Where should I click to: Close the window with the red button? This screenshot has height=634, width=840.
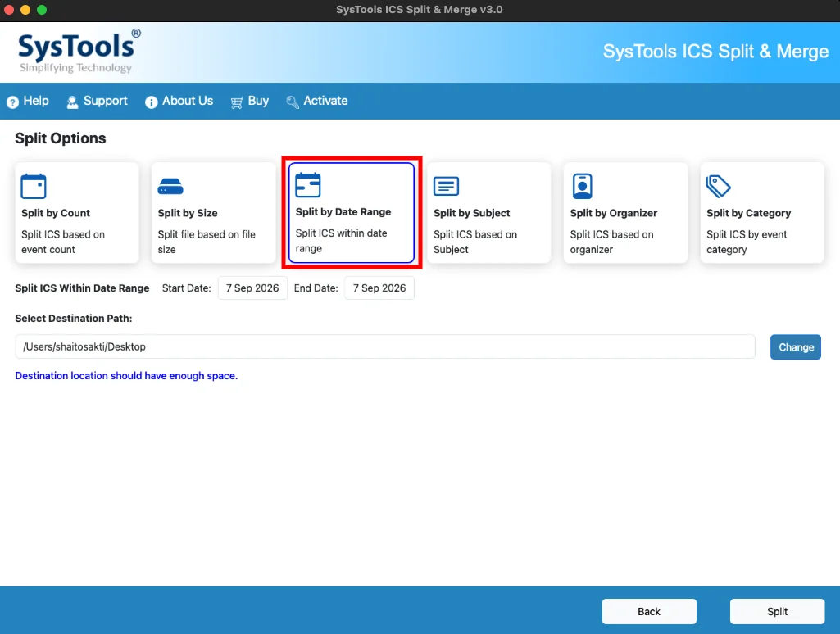pos(9,10)
